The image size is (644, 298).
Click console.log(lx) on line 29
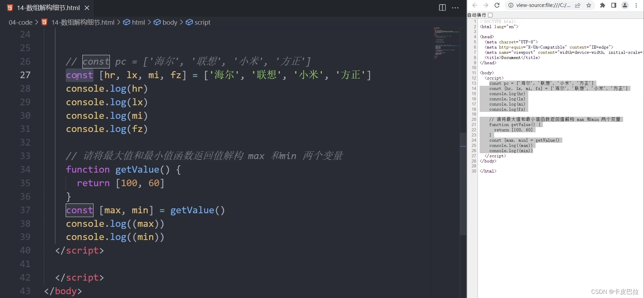[107, 102]
